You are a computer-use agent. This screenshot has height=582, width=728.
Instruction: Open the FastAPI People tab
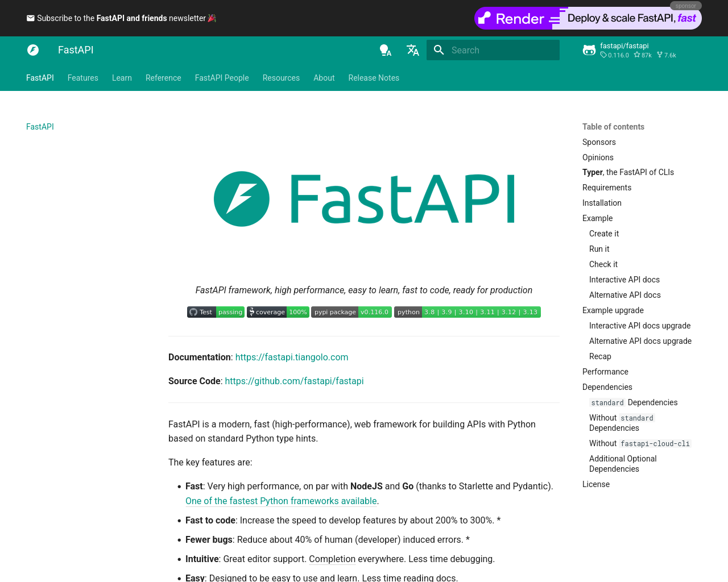coord(222,78)
